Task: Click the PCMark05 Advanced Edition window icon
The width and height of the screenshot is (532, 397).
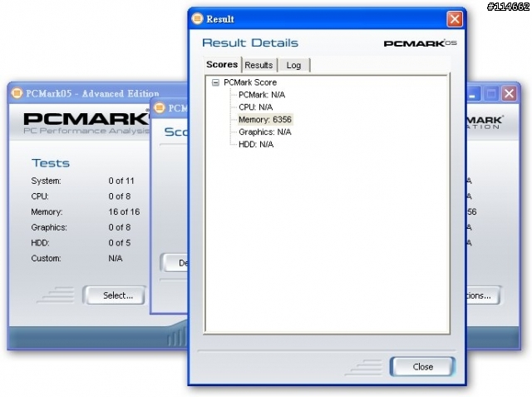Action: click(17, 92)
